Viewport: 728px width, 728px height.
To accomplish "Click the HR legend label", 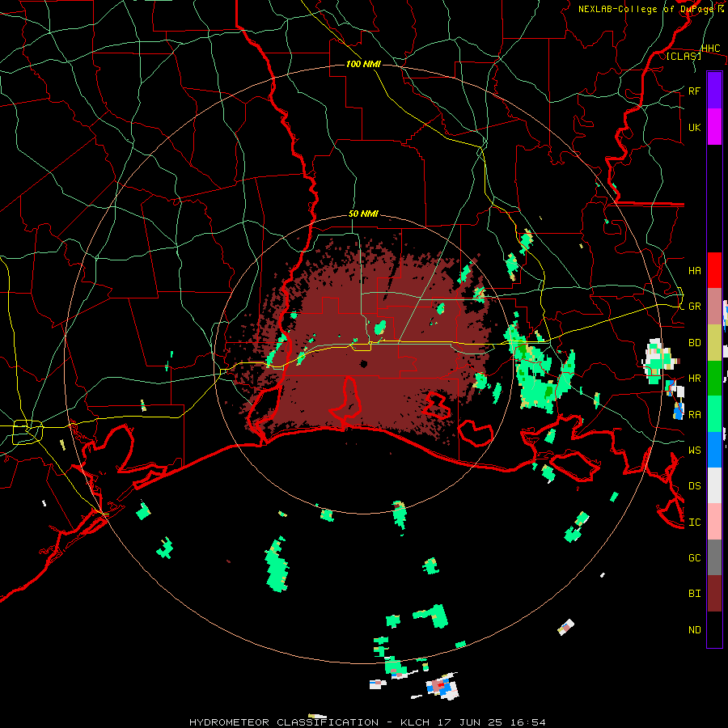I will click(x=694, y=379).
